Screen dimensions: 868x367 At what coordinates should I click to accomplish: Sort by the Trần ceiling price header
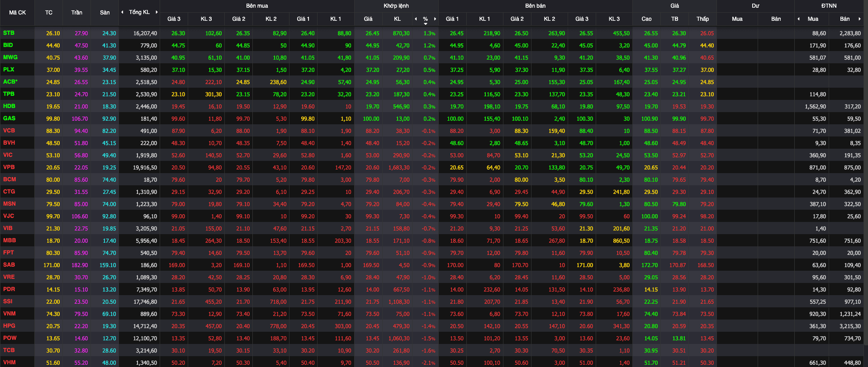coord(76,13)
